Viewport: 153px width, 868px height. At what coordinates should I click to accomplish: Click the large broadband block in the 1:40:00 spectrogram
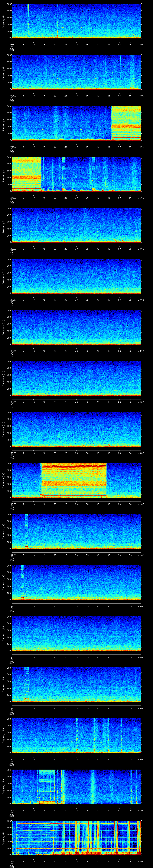coord(74,480)
